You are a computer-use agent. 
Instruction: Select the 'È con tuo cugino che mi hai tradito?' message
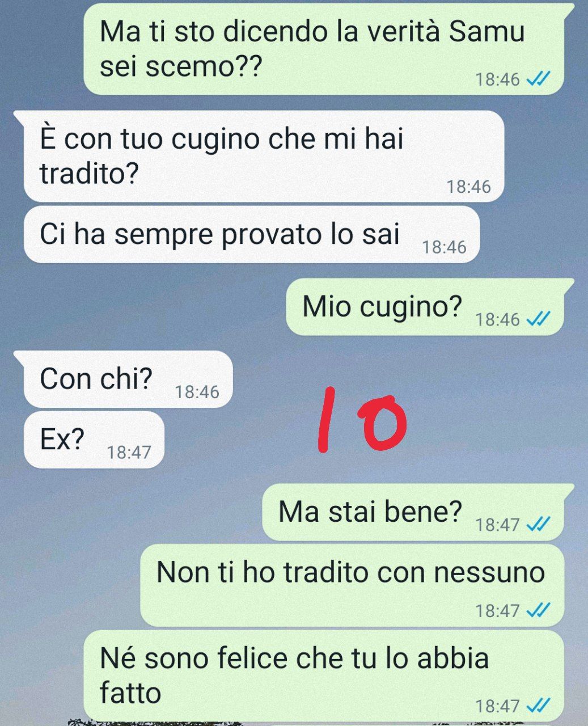coord(264,156)
